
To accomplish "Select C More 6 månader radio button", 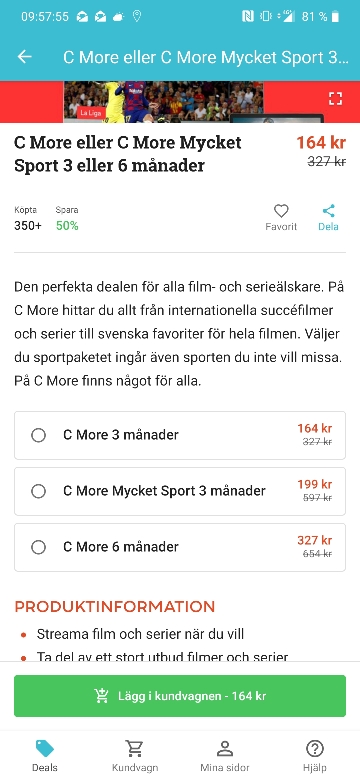I will 38,548.
